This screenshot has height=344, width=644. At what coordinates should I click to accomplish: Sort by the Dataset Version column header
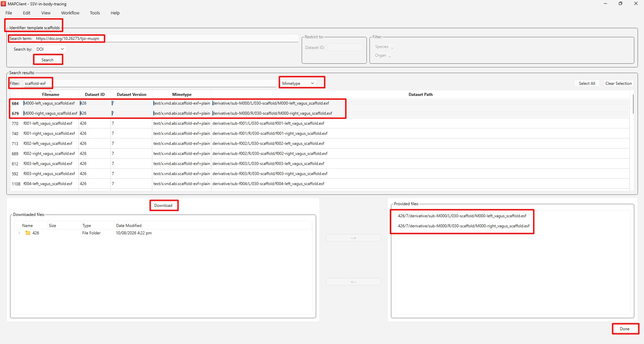coord(132,94)
